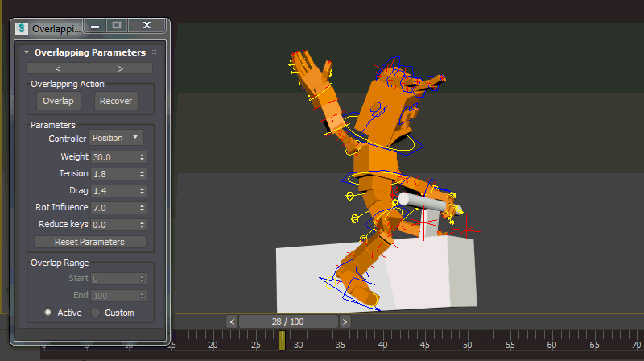Click previous frame arrow left of time slider

pyautogui.click(x=232, y=322)
